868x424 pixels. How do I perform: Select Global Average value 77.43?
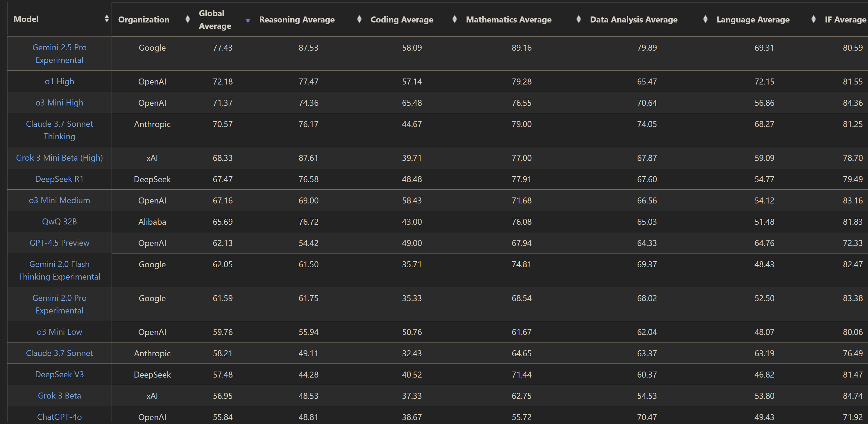(223, 48)
